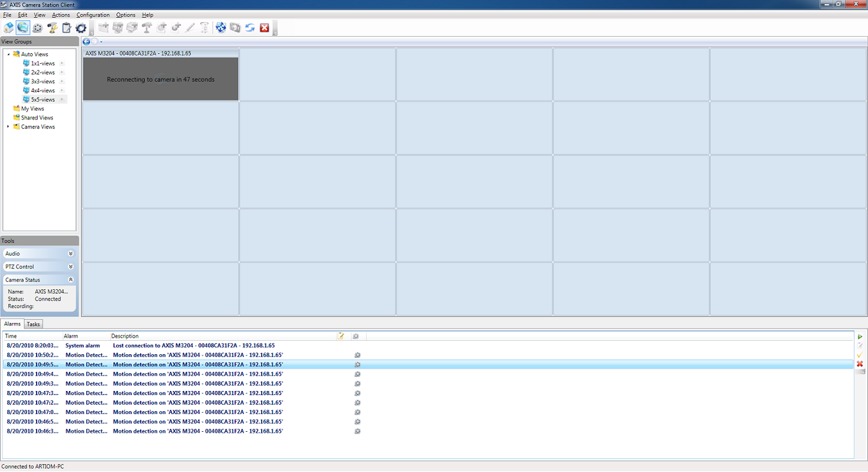Click the gear configuration icon in toolbar
This screenshot has width=868, height=472.
coord(81,27)
